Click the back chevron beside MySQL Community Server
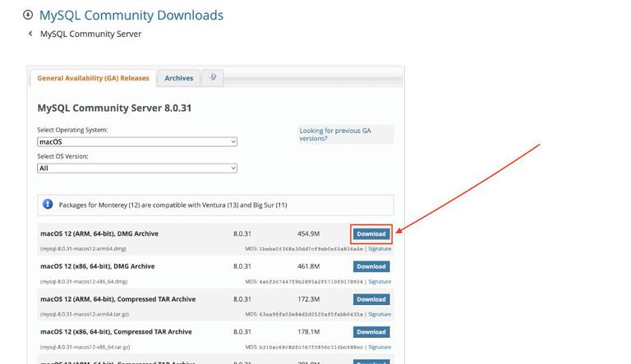Image resolution: width=631 pixels, height=364 pixels. 30,34
